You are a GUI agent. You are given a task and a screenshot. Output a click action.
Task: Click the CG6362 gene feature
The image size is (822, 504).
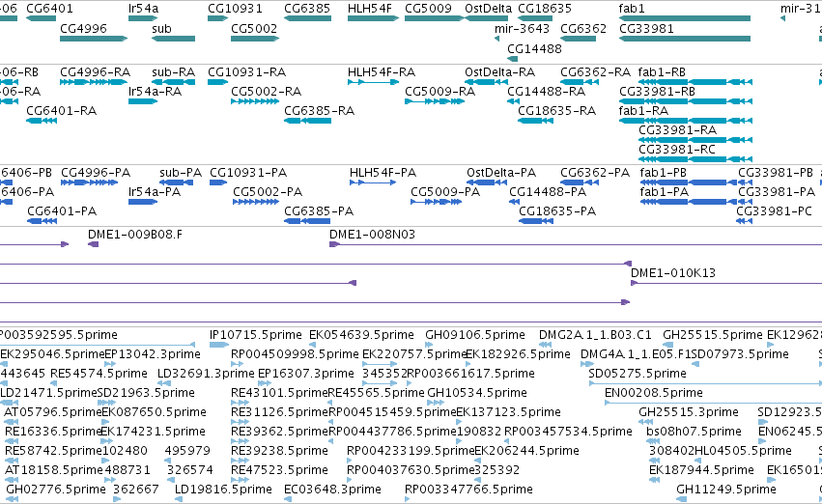[x=578, y=39]
